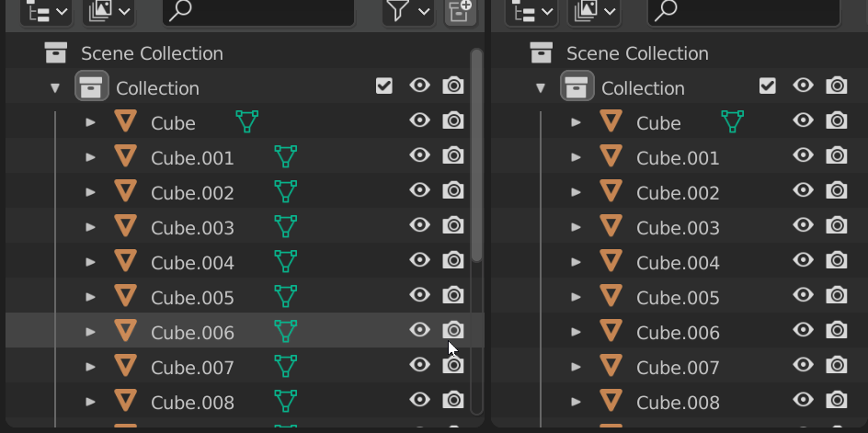
Task: Select Cube.005 name in right outliner
Action: pyautogui.click(x=678, y=298)
